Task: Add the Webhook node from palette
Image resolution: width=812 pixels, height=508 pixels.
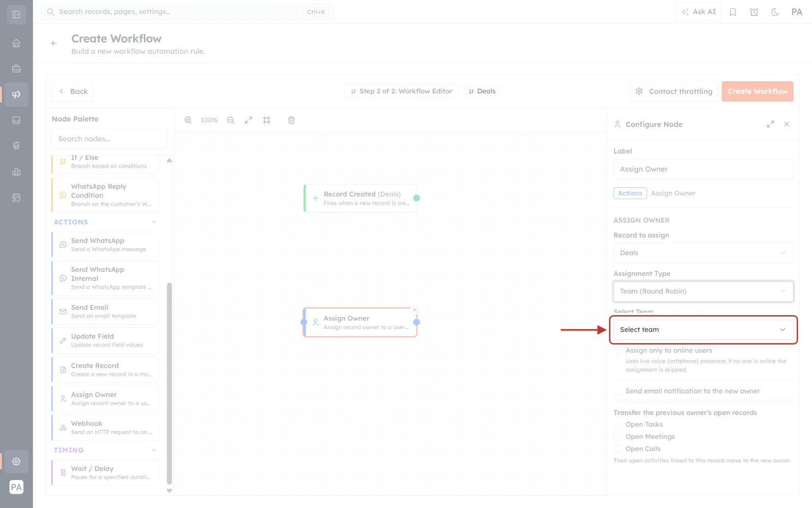Action: [105, 428]
